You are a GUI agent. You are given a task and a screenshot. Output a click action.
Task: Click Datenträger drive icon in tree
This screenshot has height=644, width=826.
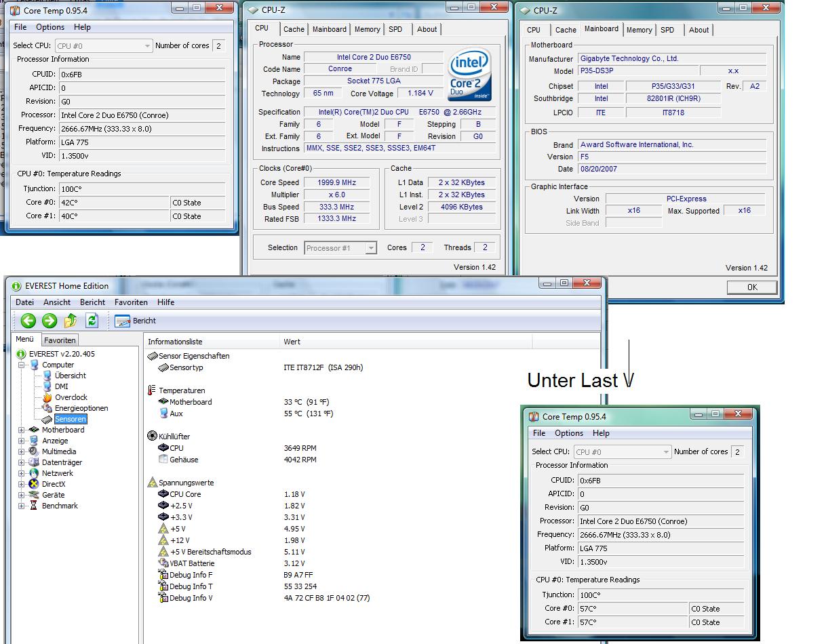click(x=34, y=462)
